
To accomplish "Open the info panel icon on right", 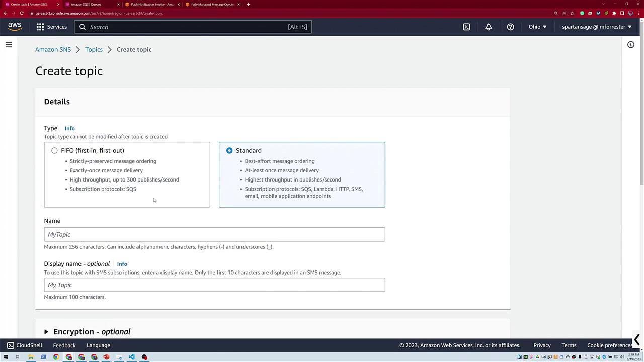I will tap(631, 45).
